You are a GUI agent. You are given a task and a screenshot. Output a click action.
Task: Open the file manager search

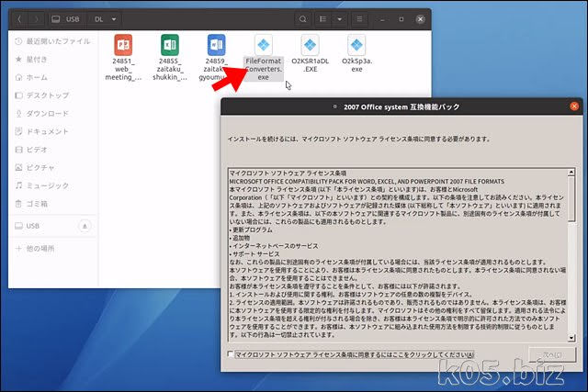pyautogui.click(x=302, y=19)
